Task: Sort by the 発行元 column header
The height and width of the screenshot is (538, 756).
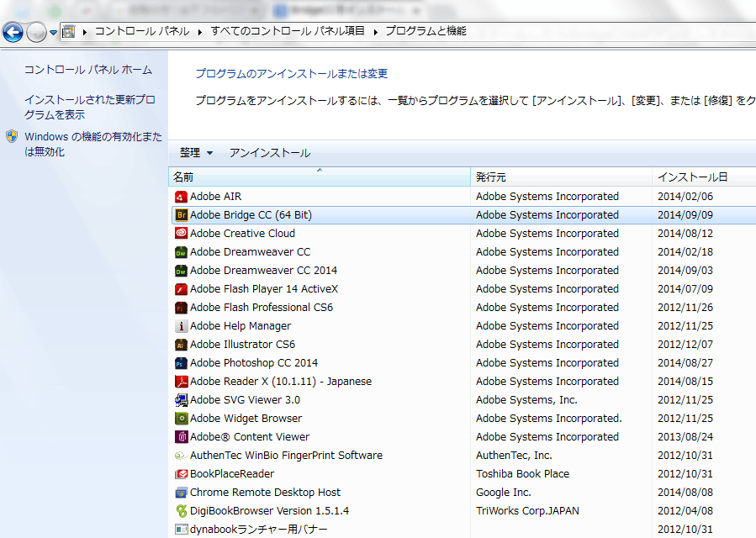Action: click(x=561, y=177)
